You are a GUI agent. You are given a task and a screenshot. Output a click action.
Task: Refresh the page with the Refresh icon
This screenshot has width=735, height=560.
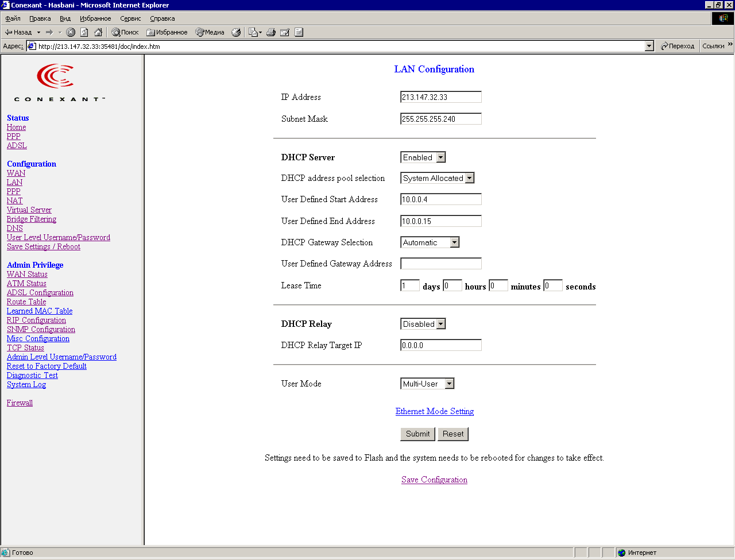(84, 32)
